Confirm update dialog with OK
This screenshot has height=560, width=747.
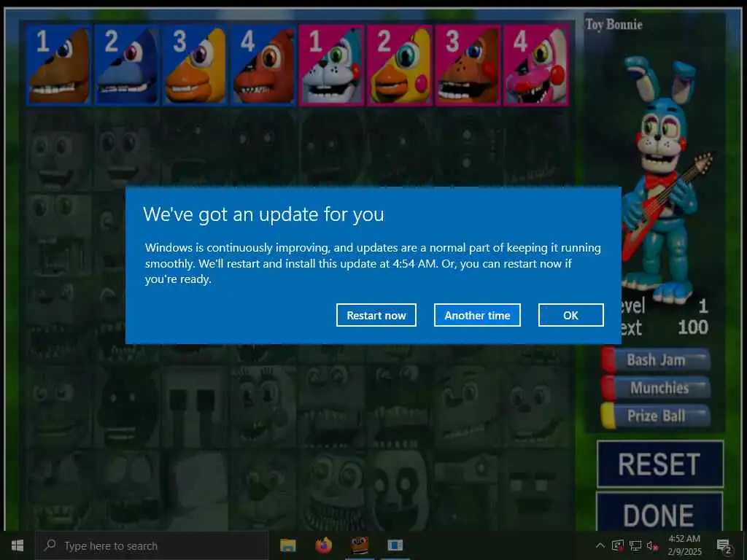coord(570,315)
